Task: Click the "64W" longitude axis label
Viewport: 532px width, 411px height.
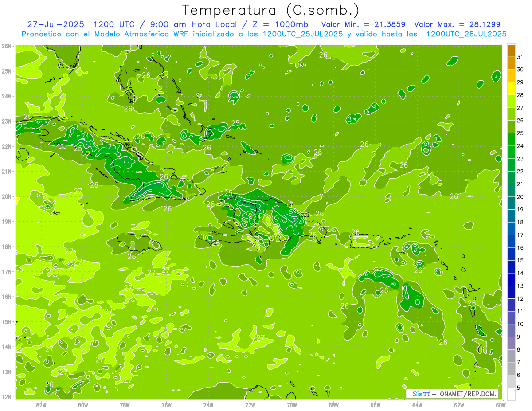Action: coord(417,405)
